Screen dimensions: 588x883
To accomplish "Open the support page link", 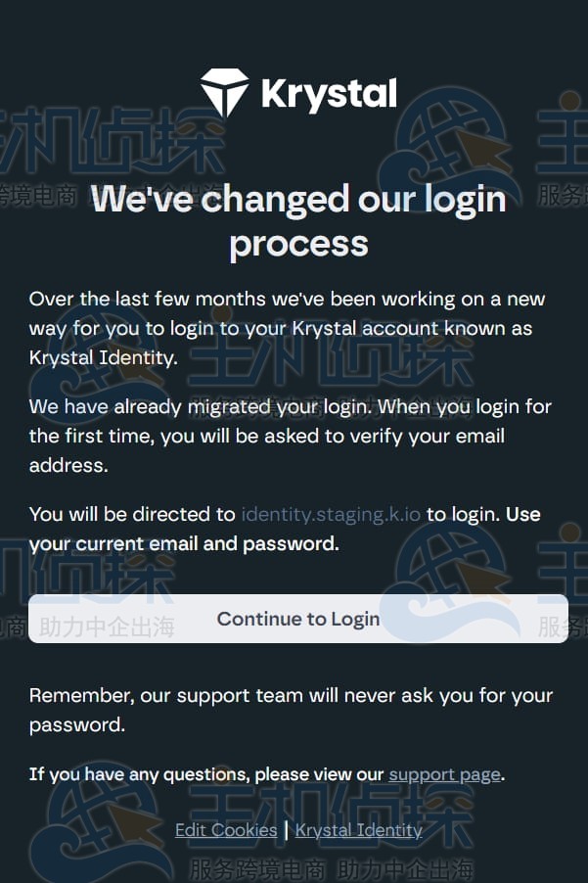I will click(x=444, y=774).
